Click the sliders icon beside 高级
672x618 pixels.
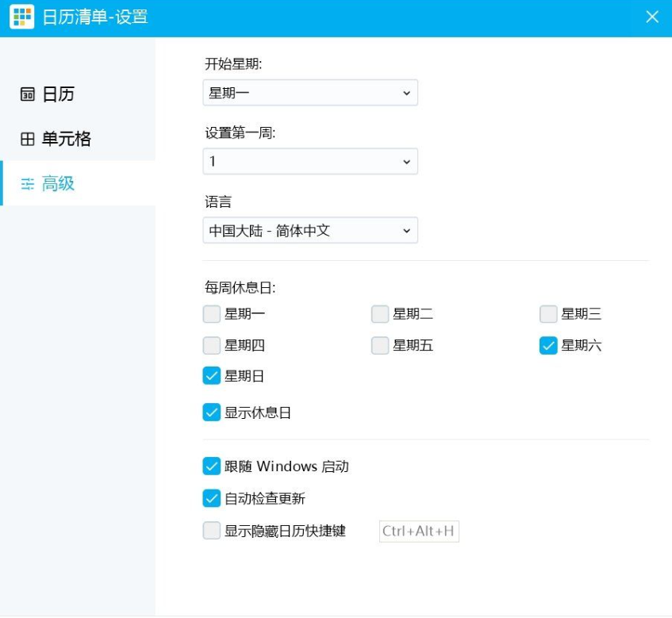28,184
